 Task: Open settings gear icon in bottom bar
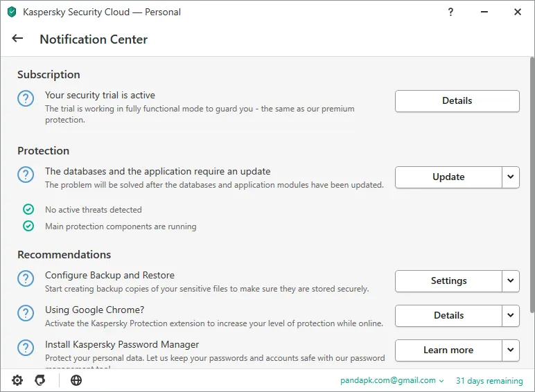17,380
